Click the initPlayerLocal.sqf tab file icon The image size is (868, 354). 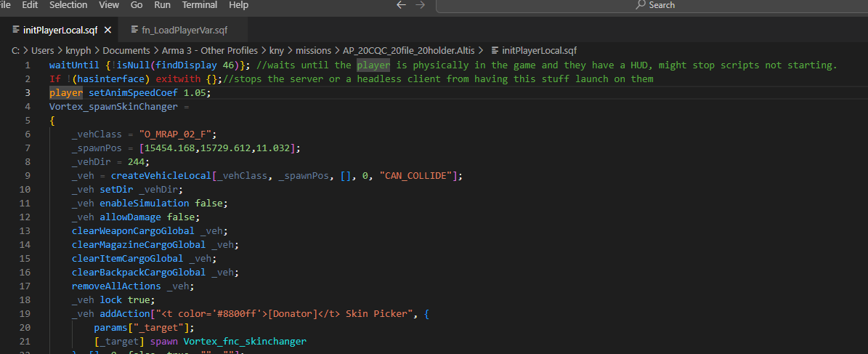(x=16, y=29)
